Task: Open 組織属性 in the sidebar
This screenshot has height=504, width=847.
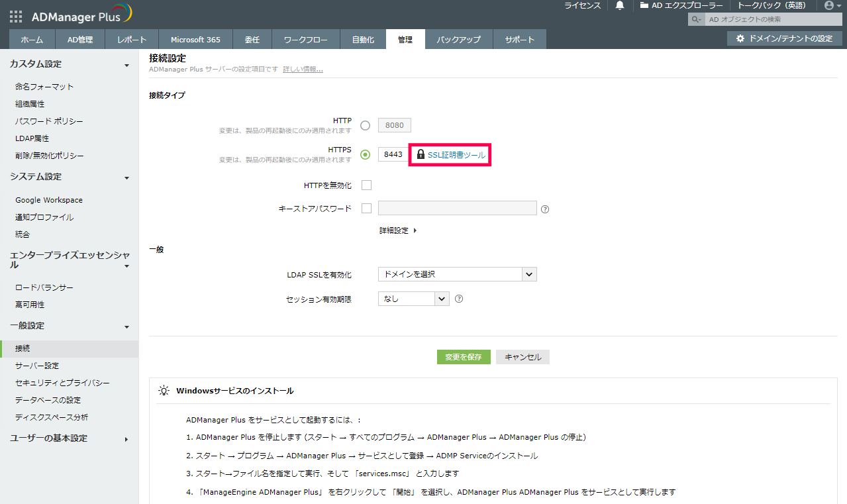Action: click(x=30, y=104)
